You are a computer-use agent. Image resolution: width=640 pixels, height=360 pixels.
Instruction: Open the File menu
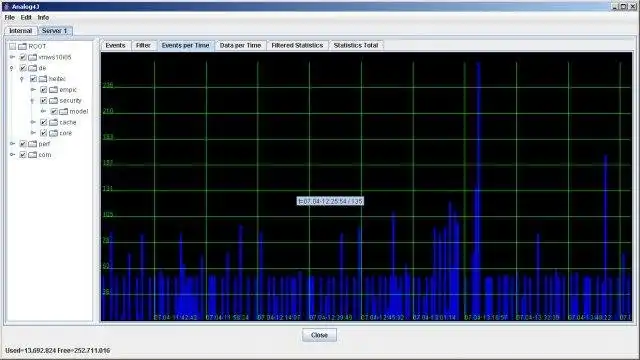pos(9,18)
